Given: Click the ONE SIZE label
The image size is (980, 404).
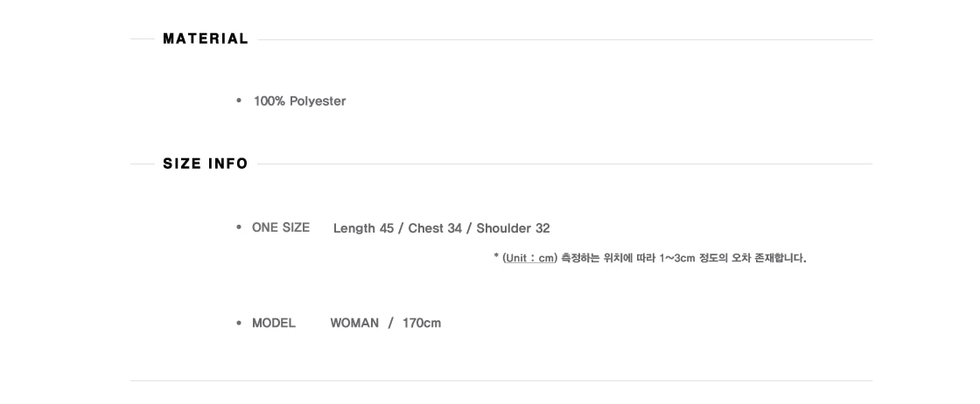Looking at the screenshot, I should coord(281,227).
